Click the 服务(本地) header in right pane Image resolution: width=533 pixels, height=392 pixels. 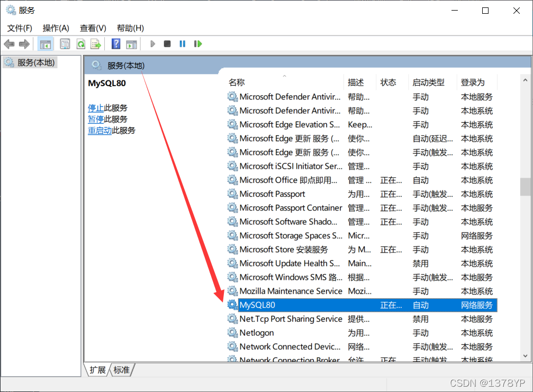coord(126,66)
